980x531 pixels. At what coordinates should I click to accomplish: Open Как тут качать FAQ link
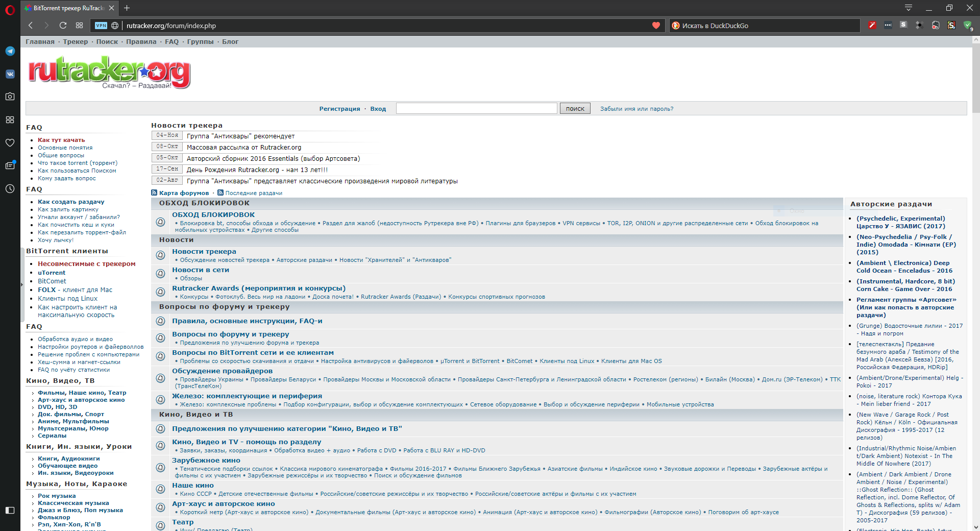[x=61, y=140]
